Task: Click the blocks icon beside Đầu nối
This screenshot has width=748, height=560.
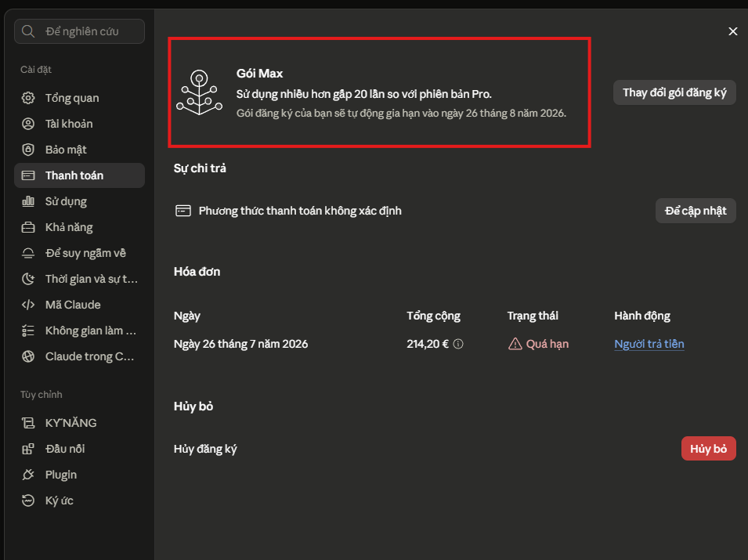Action: pyautogui.click(x=28, y=449)
